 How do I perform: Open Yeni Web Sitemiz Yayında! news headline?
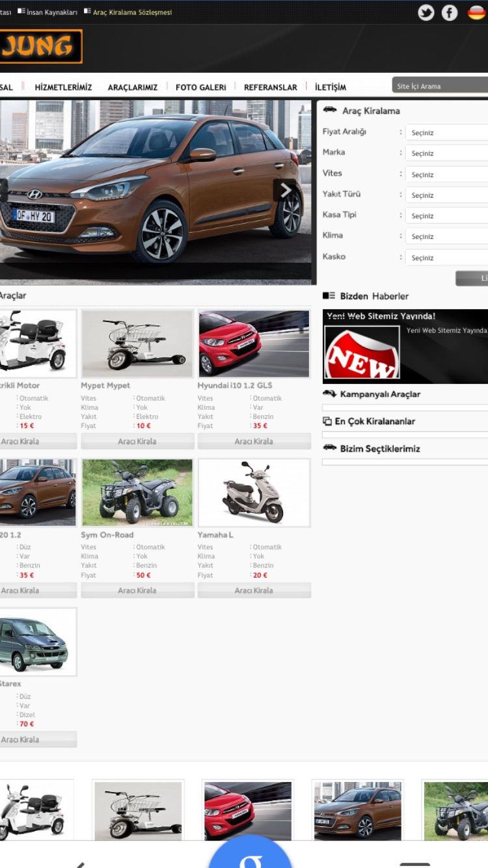[381, 316]
